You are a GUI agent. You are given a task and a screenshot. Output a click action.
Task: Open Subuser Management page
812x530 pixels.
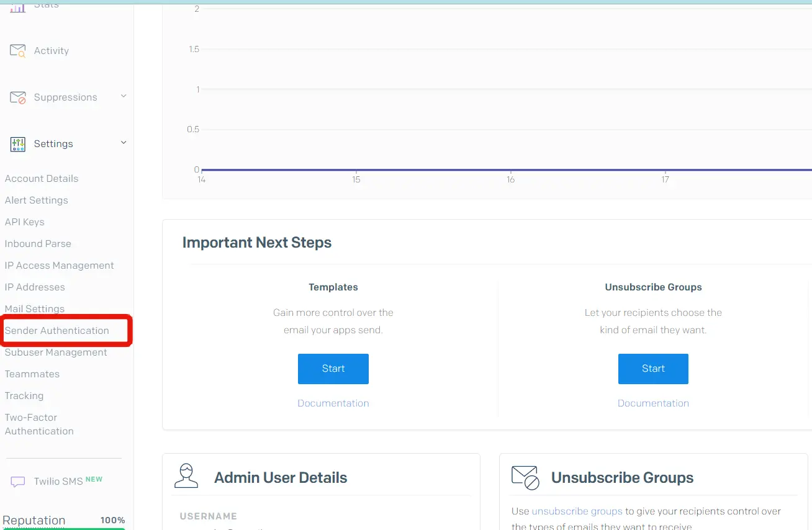56,353
